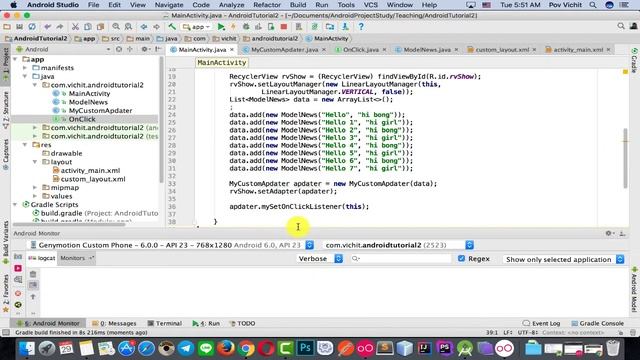This screenshot has width=640, height=360.
Task: Switch to custom_layout.xml editor tab
Action: [502, 49]
